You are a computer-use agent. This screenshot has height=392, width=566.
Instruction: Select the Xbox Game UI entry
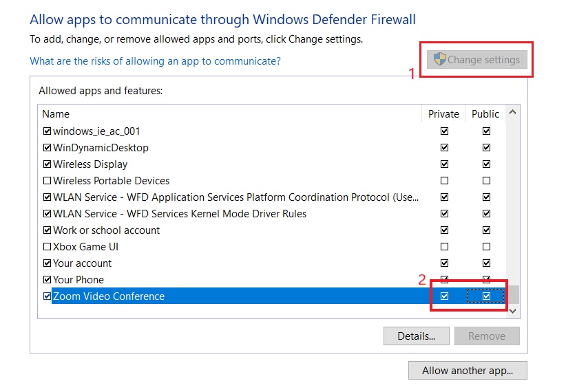[x=85, y=247]
